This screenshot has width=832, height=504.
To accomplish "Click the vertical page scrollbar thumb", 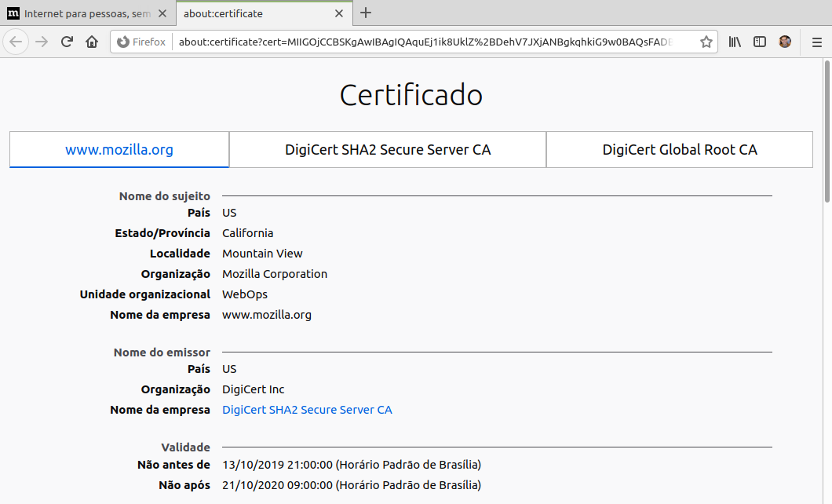I will click(827, 131).
